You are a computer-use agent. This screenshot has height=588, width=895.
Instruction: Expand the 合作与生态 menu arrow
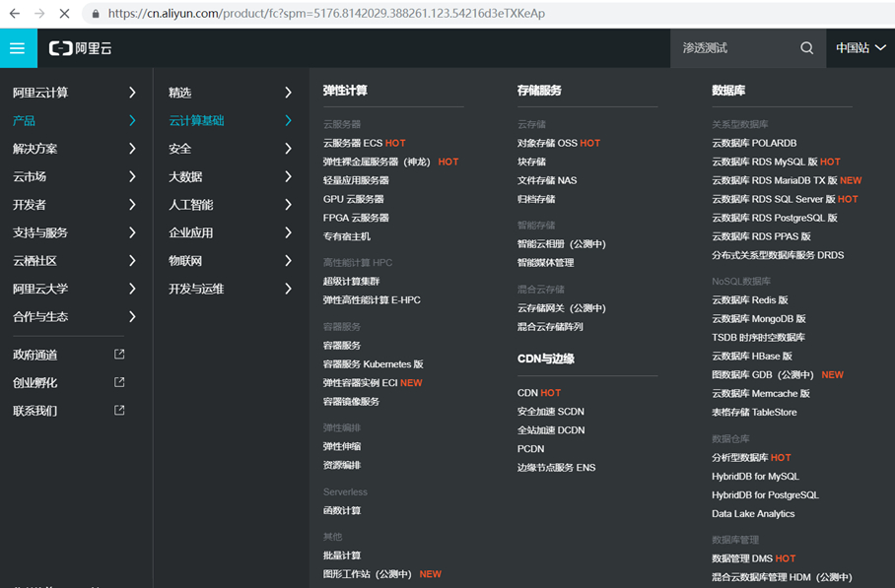[x=132, y=316]
